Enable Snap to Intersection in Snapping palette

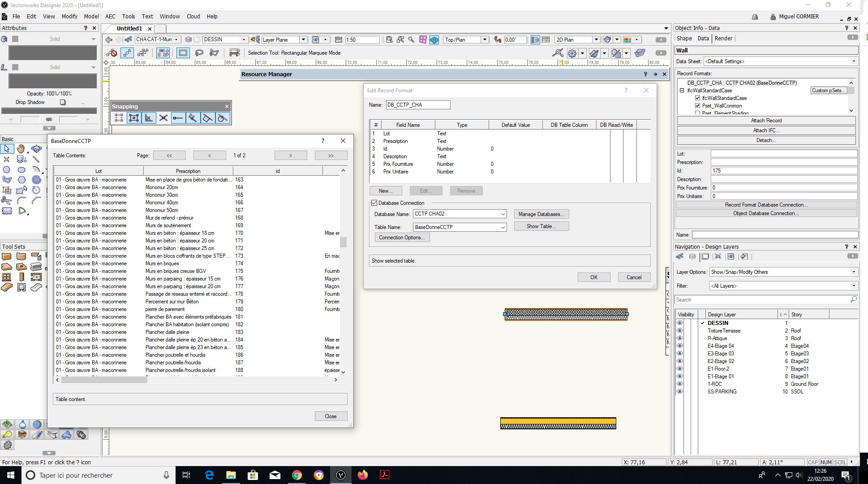163,118
